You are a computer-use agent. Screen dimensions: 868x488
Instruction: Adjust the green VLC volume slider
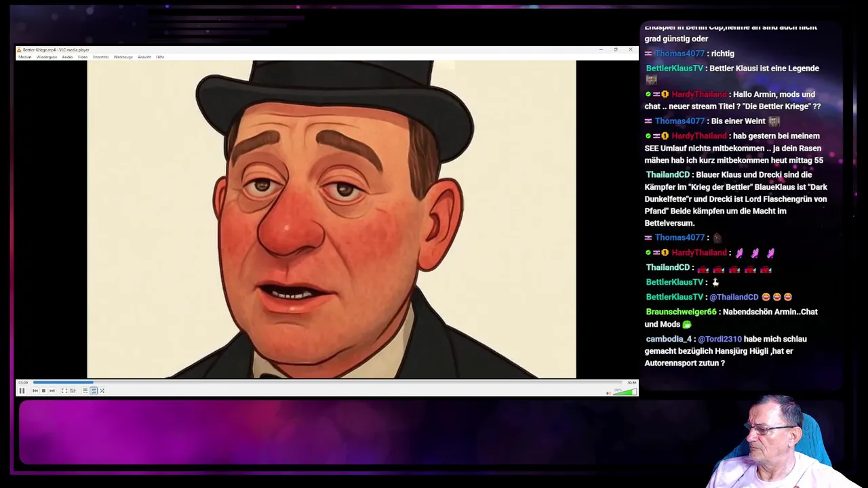click(625, 392)
